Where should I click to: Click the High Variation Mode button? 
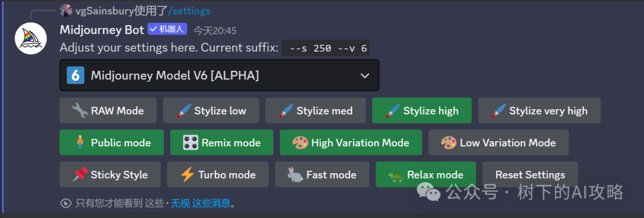click(x=351, y=143)
